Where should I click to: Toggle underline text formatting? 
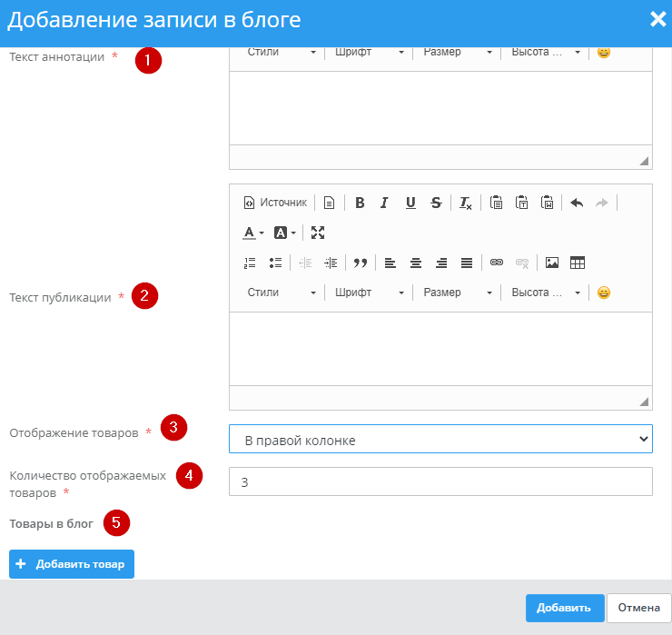(410, 203)
